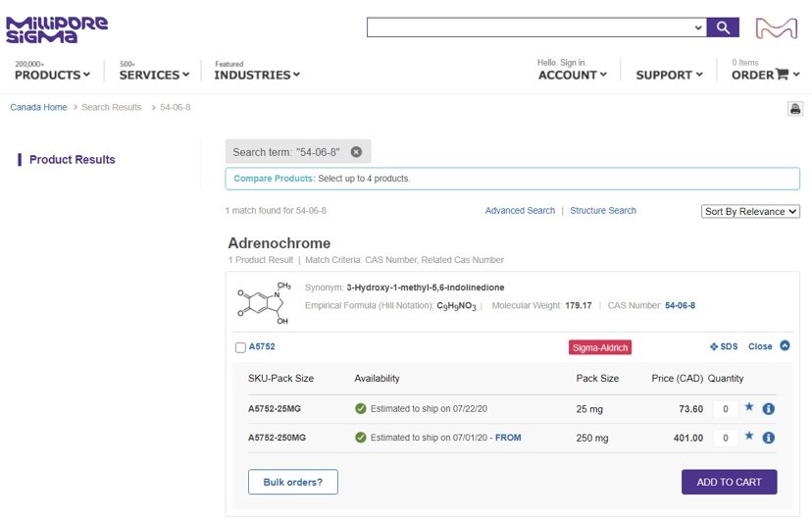This screenshot has height=523, width=812.
Task: Open the Support menu
Action: (669, 75)
